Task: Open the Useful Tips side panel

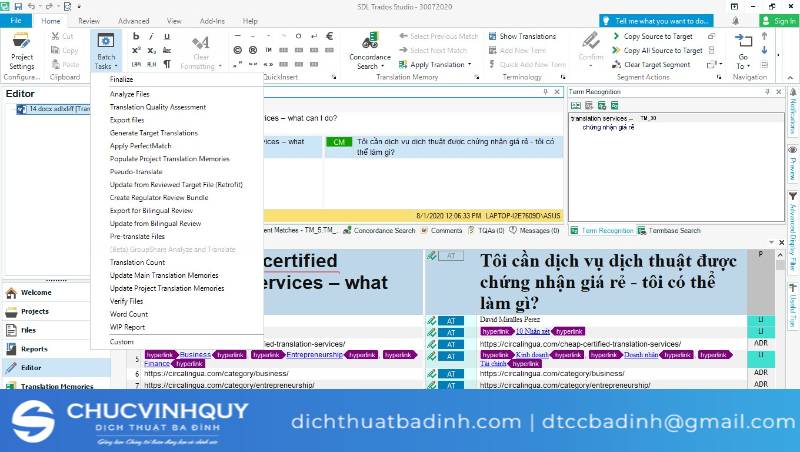Action: pos(793,305)
